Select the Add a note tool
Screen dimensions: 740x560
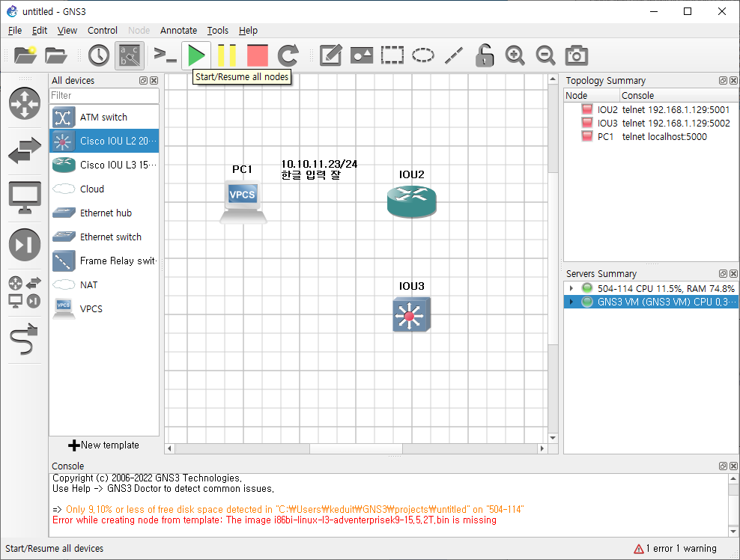pos(330,55)
